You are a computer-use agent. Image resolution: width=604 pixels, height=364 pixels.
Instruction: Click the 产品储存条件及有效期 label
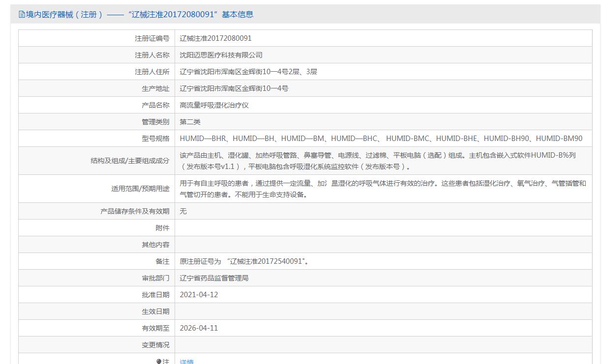135,211
